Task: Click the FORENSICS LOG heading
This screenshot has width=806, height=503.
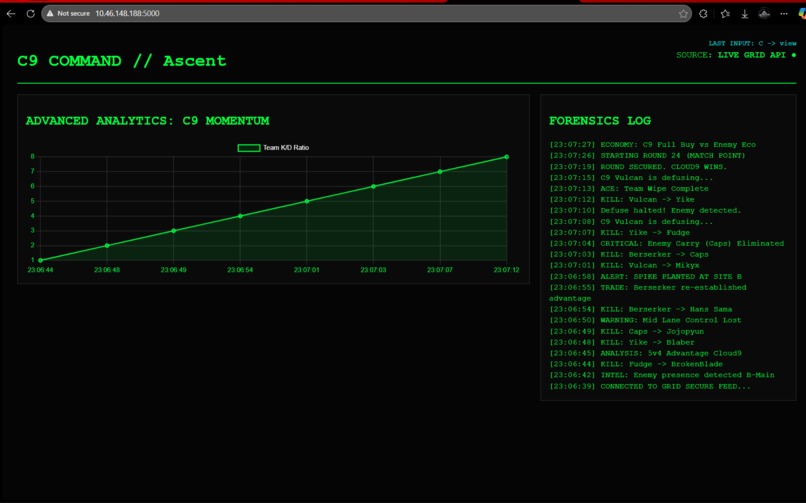Action: [600, 121]
